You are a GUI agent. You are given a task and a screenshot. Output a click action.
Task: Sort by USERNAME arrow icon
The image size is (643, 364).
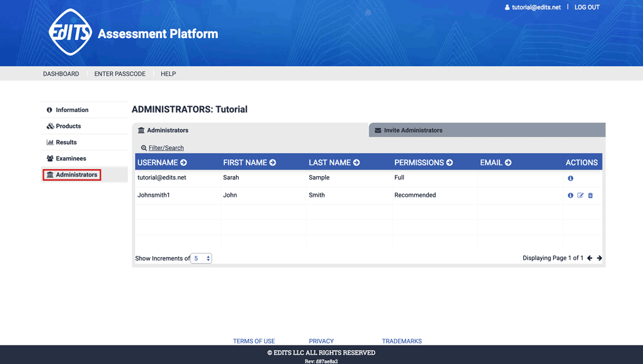coord(183,163)
